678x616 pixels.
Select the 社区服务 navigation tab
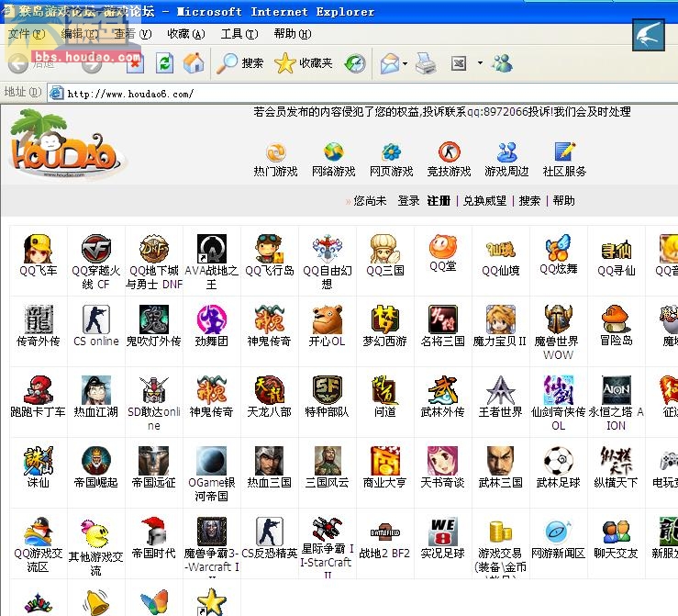point(564,160)
